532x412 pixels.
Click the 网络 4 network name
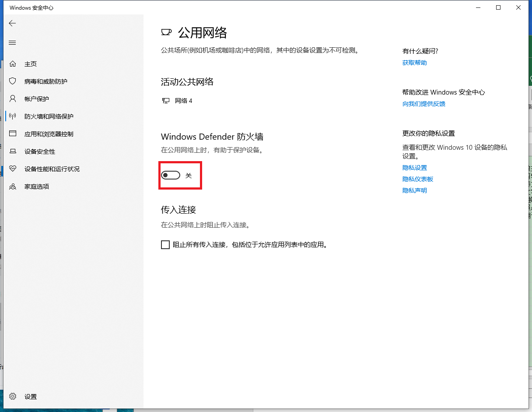(183, 101)
